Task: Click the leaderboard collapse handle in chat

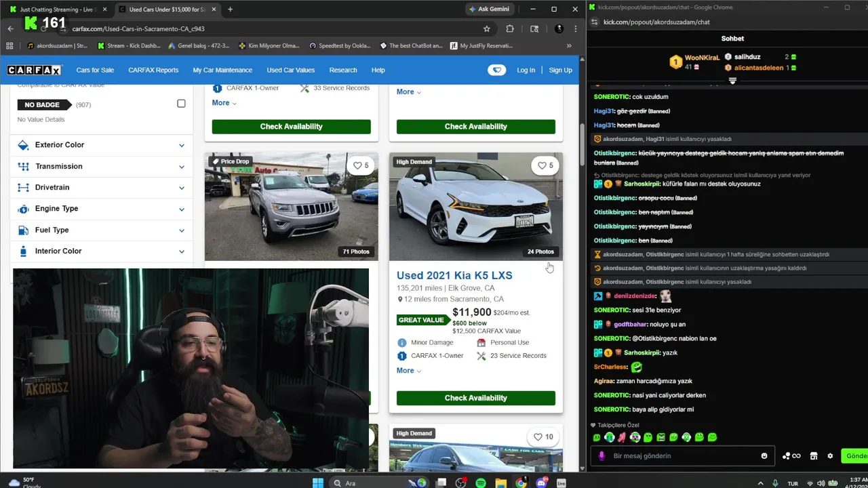Action: pos(732,81)
